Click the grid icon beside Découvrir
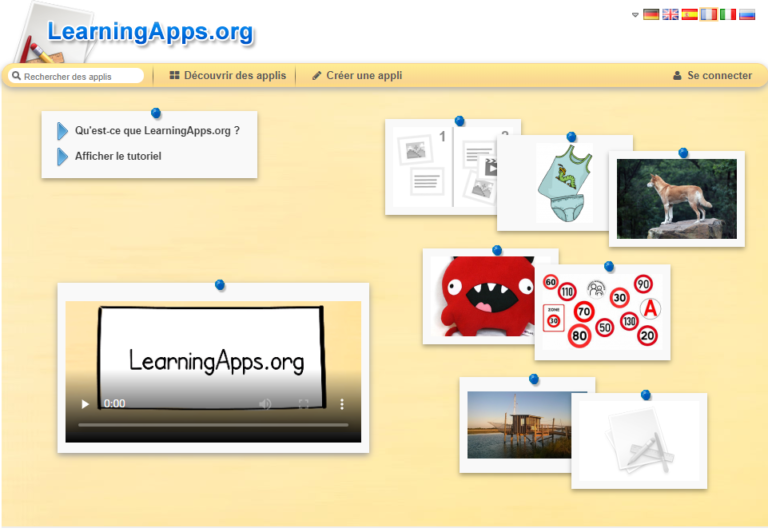Screen dimensions: 768x532 pos(174,75)
